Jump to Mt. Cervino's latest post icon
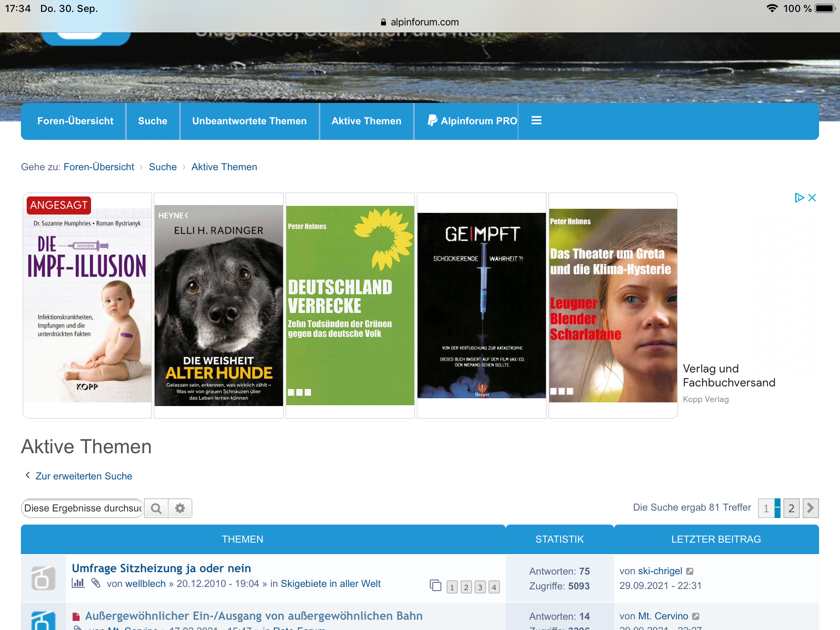 (696, 616)
